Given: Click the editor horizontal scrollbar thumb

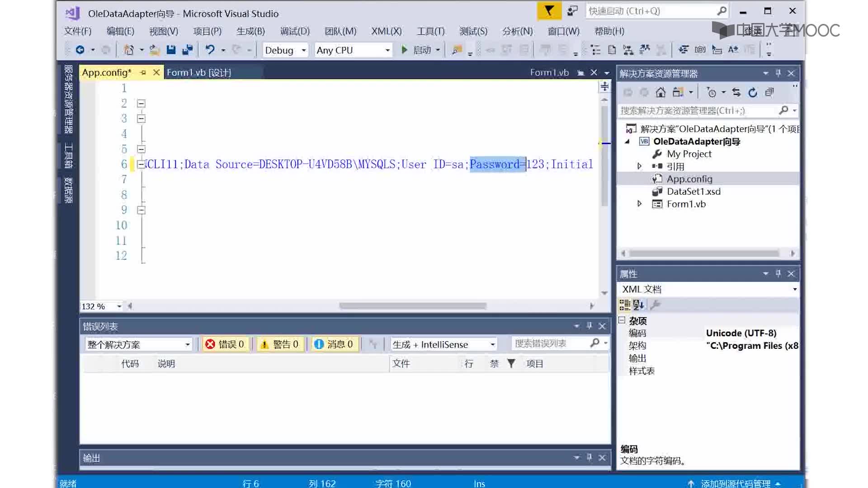Looking at the screenshot, I should tap(413, 306).
